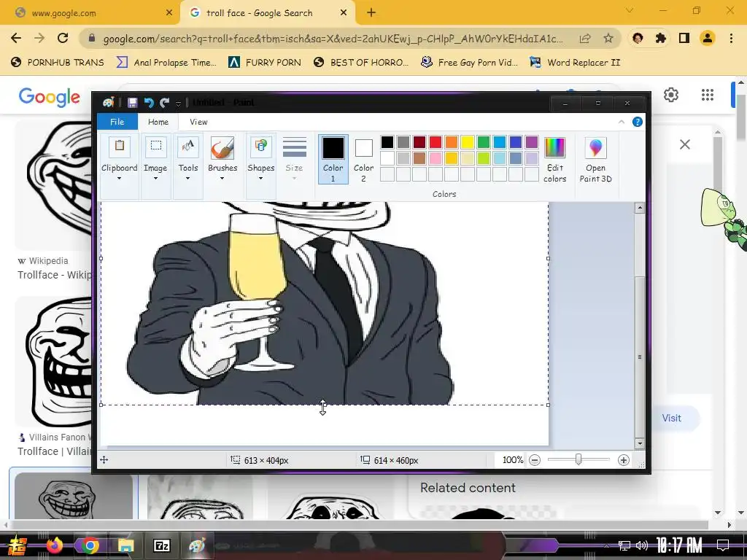Open Chrome three-dot menu
This screenshot has width=747, height=560.
(731, 38)
